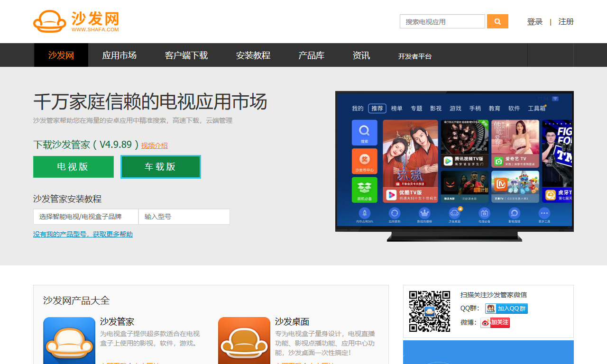Select the 手柄 tab in TV preview
Screen dimensions: 607x364
(475, 109)
